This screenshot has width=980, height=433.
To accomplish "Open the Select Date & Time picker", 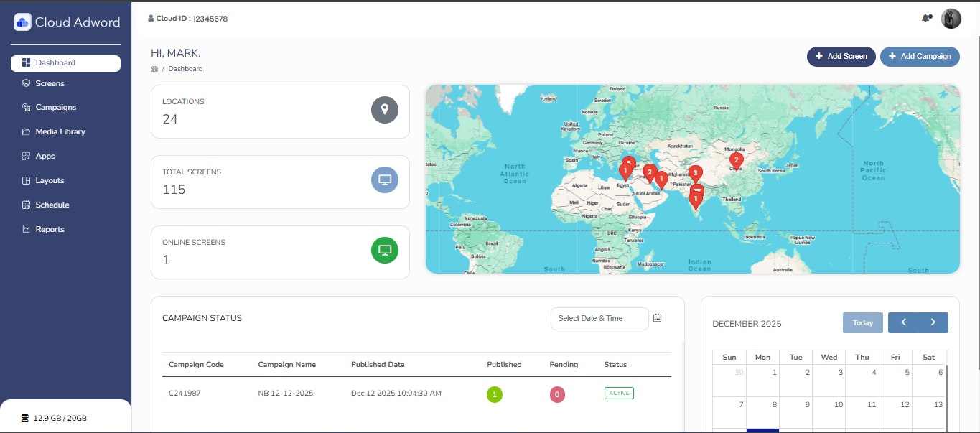I will click(599, 318).
